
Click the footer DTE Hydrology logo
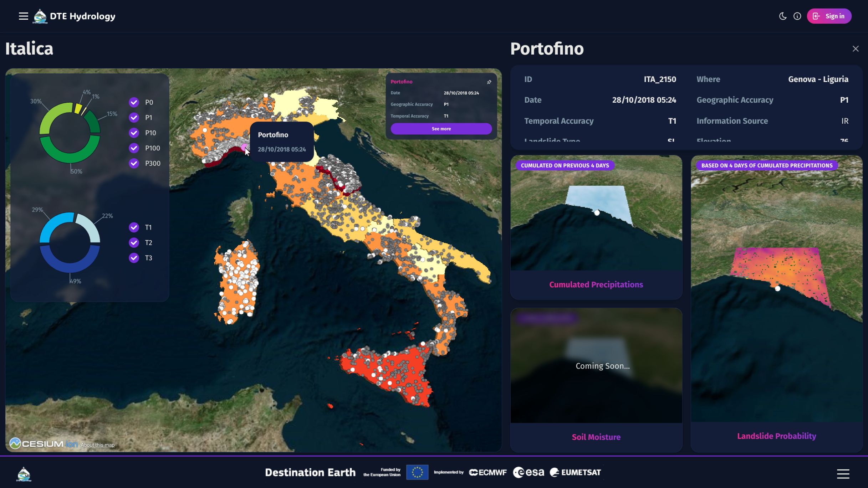coord(24,474)
